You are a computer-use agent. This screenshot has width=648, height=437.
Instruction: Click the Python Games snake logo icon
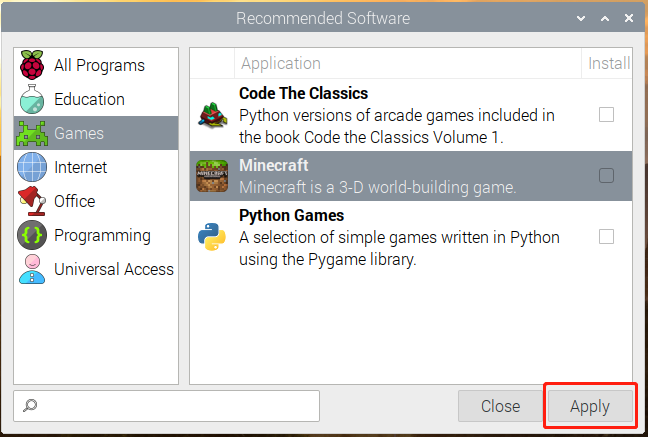click(x=212, y=237)
